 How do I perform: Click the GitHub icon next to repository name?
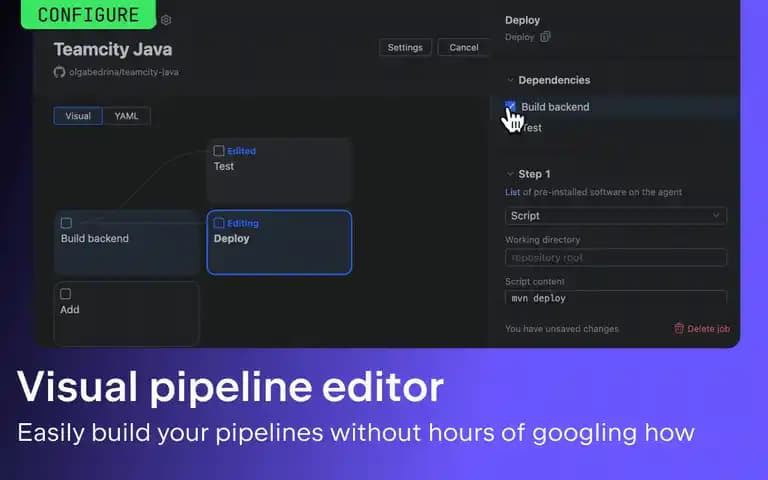click(x=59, y=72)
